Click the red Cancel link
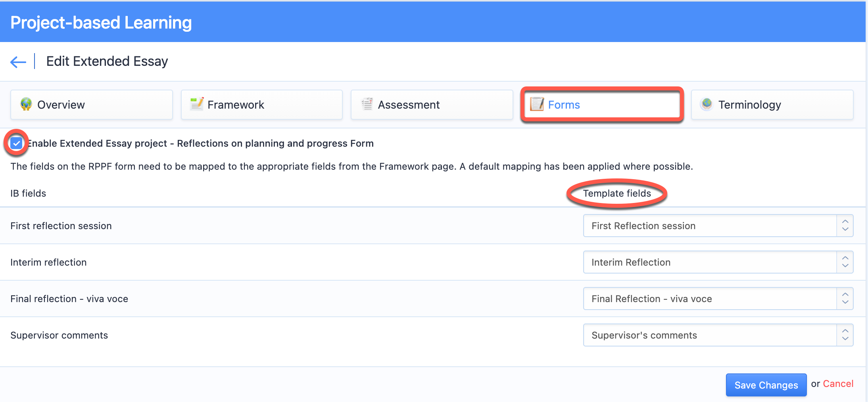The height and width of the screenshot is (402, 868). pyautogui.click(x=838, y=384)
